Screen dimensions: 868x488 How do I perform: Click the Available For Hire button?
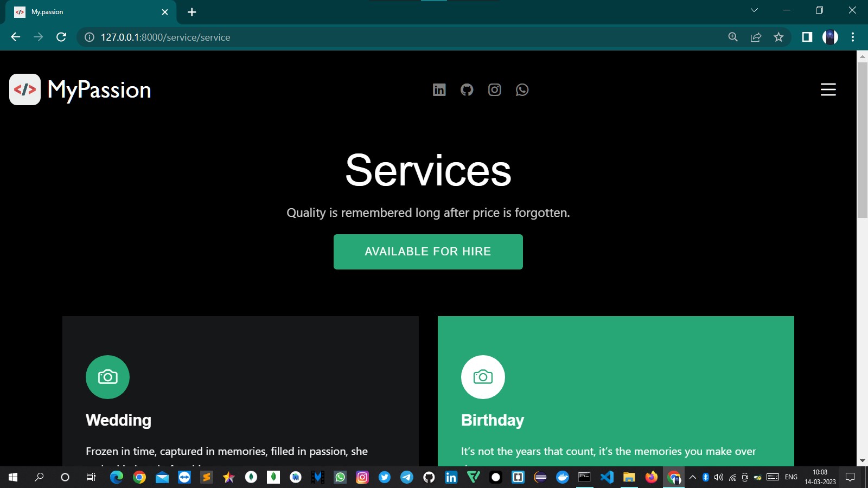point(428,252)
